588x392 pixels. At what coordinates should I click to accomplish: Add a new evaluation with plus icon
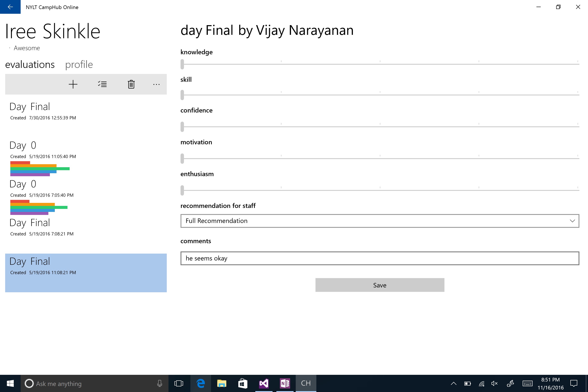tap(73, 84)
